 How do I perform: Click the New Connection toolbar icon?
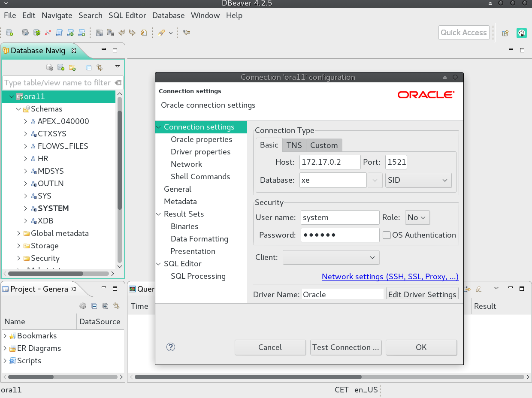point(9,33)
